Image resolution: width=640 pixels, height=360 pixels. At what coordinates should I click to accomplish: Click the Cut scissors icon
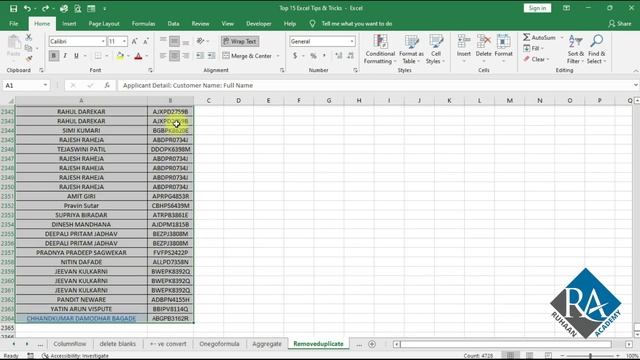[29, 38]
